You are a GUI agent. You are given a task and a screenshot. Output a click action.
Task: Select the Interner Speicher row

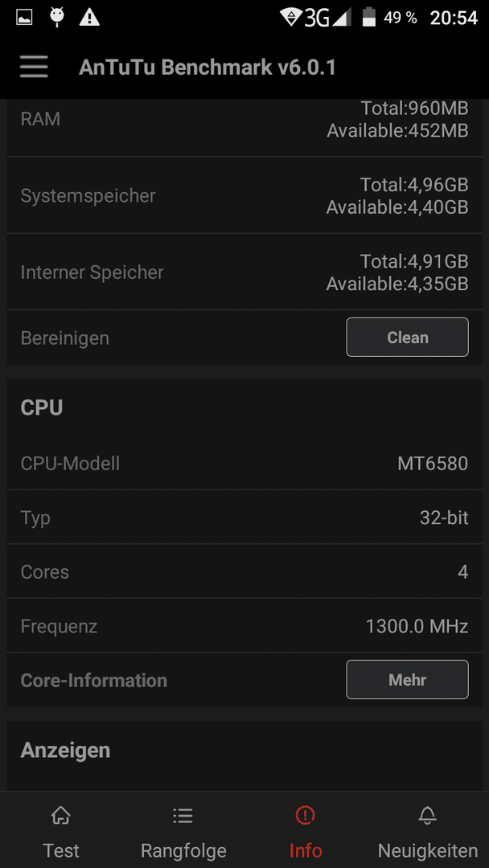coord(244,272)
